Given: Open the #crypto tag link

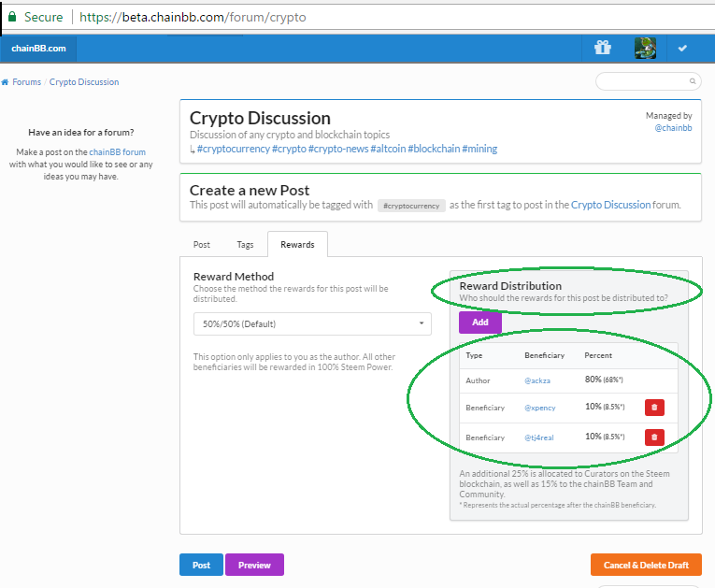Looking at the screenshot, I should pyautogui.click(x=289, y=149).
